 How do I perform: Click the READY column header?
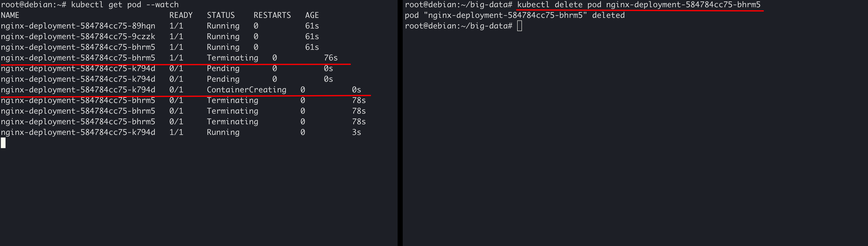pos(181,15)
